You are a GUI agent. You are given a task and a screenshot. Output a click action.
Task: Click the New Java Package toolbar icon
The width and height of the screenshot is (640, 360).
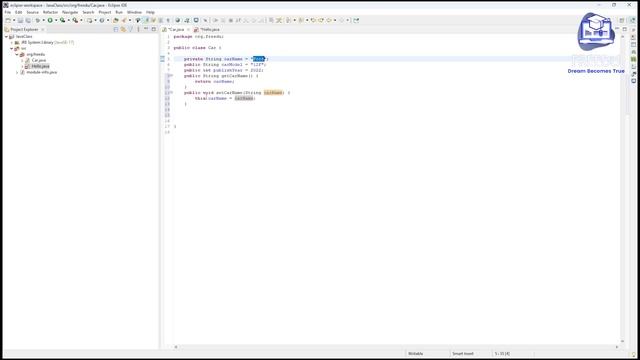89,20
